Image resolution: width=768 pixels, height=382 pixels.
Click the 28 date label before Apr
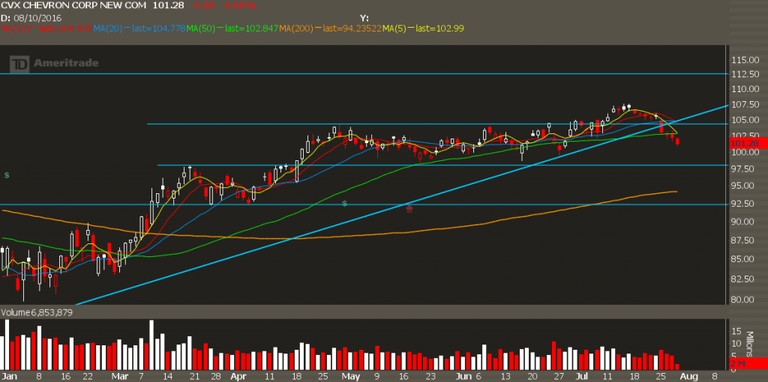(x=216, y=377)
